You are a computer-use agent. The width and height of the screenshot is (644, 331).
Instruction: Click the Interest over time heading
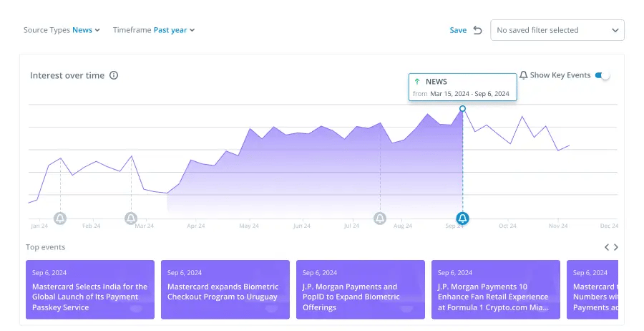point(67,75)
